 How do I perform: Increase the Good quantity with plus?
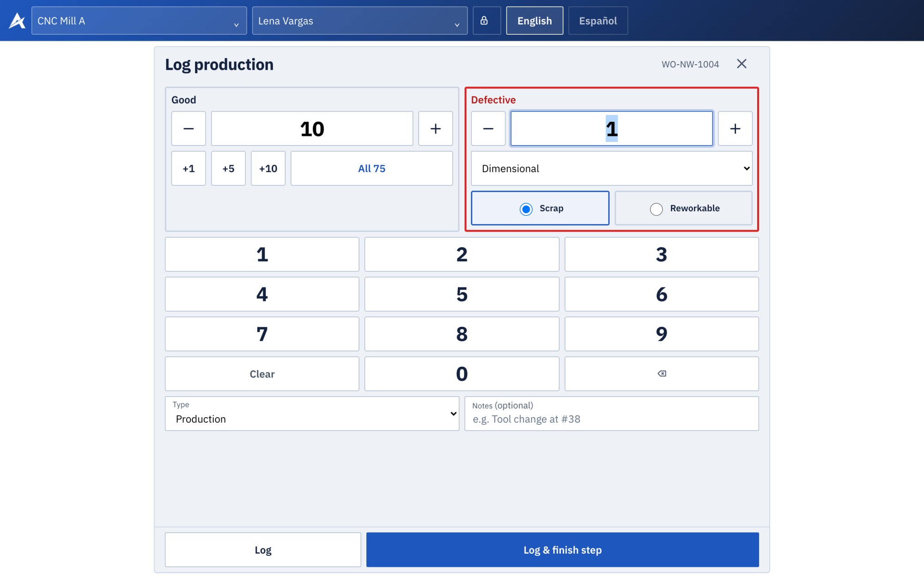pos(435,129)
